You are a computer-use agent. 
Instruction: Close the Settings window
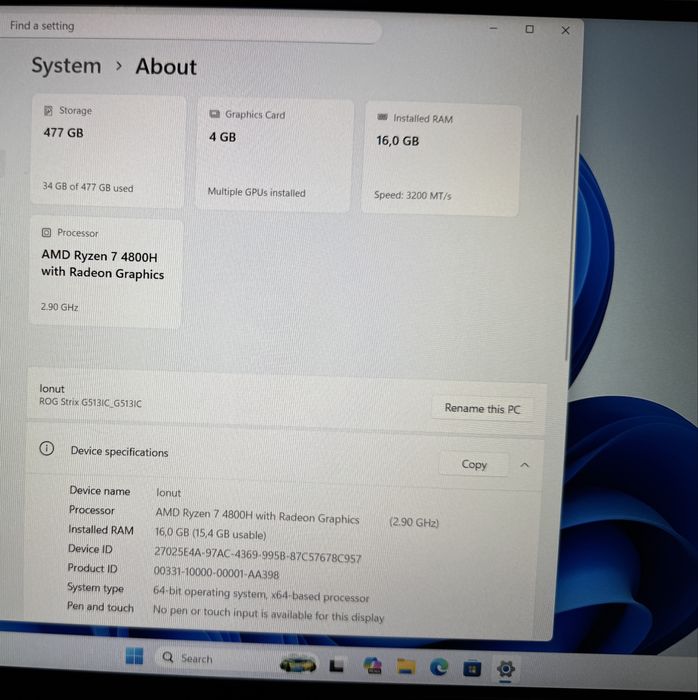tap(565, 30)
